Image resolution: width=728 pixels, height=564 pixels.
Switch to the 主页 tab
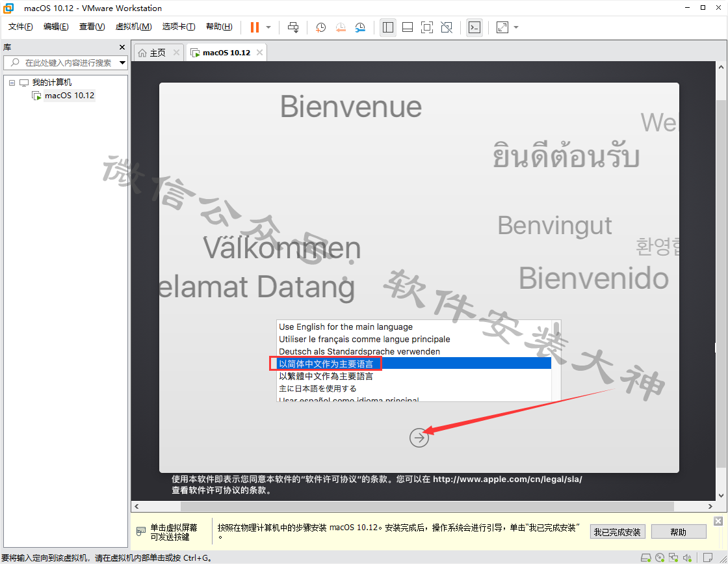click(157, 53)
